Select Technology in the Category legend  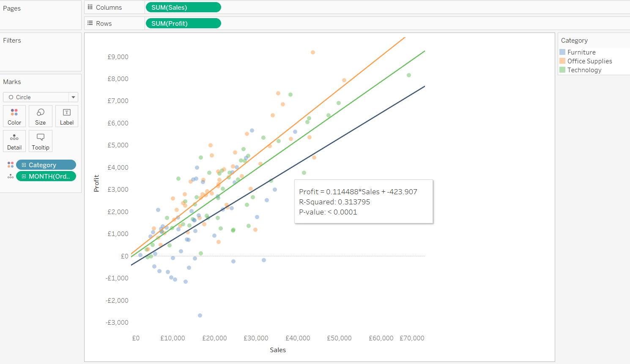click(584, 70)
